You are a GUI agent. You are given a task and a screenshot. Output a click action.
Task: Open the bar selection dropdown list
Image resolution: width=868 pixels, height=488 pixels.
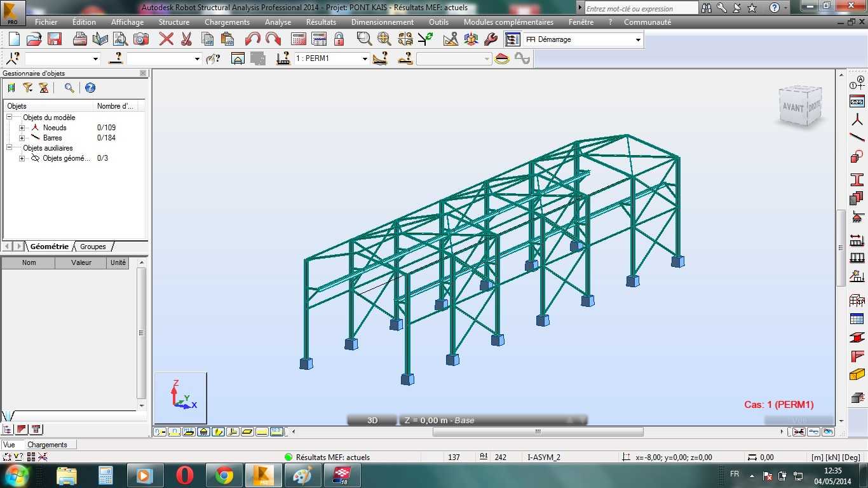click(x=197, y=58)
